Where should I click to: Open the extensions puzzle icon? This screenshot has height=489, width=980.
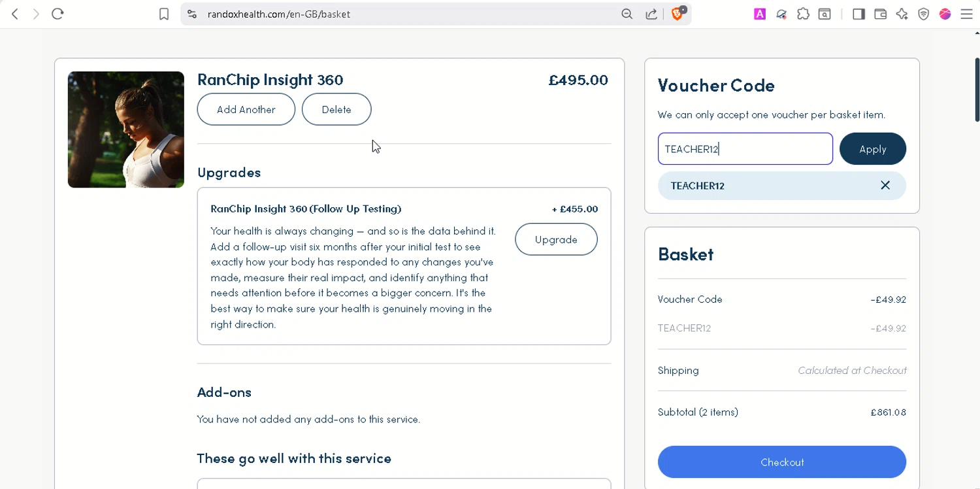tap(803, 14)
